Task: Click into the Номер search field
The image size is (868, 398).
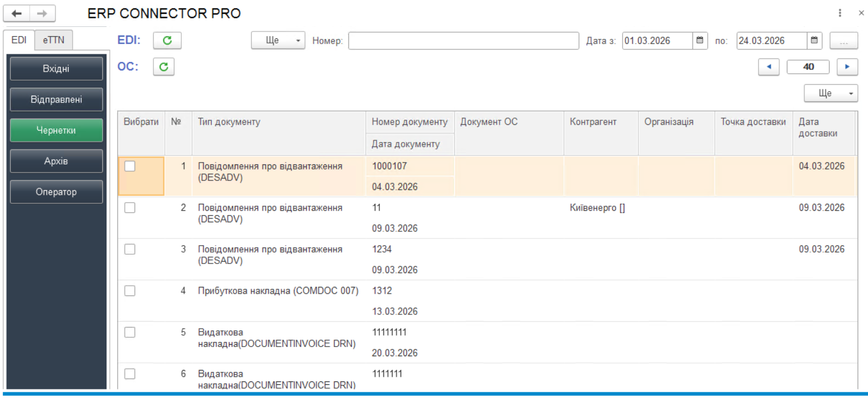Action: pyautogui.click(x=463, y=41)
